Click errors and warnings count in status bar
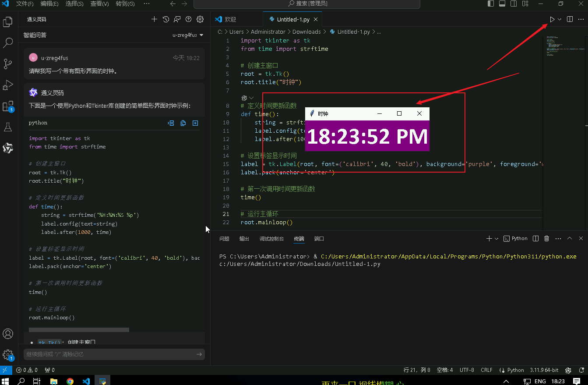 coord(27,370)
